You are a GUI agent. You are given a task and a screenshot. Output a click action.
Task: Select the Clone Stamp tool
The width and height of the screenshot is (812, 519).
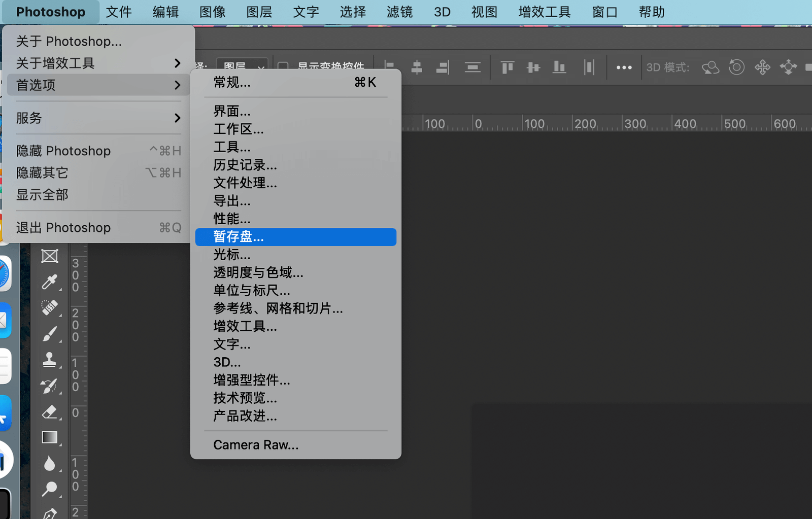(50, 360)
